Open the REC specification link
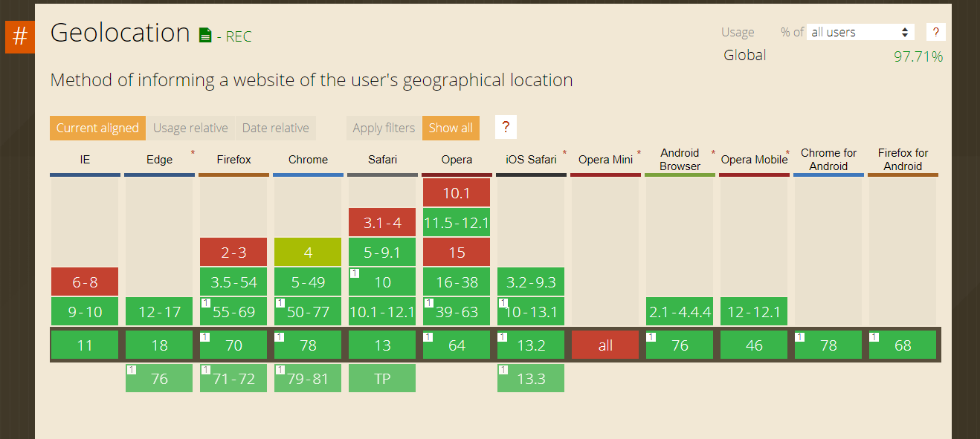The image size is (980, 439). click(x=237, y=35)
